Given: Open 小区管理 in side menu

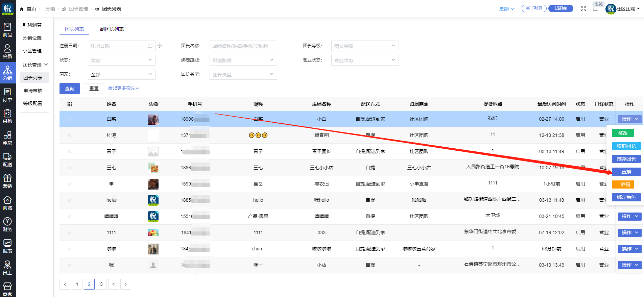Looking at the screenshot, I should click(32, 51).
